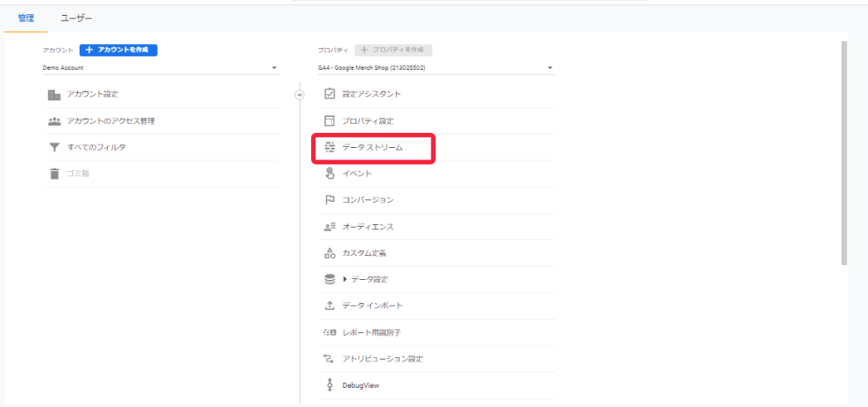Click the custom definitions shapes icon
This screenshot has height=407, width=868.
tap(329, 253)
